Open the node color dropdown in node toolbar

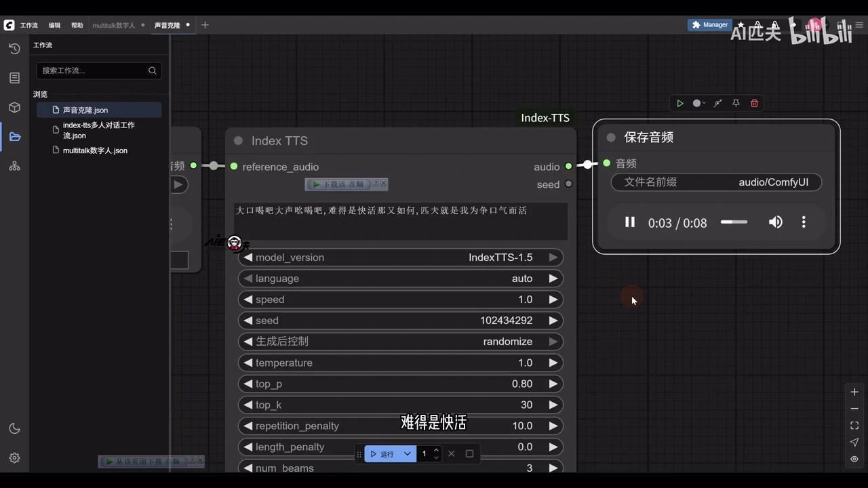pyautogui.click(x=698, y=103)
